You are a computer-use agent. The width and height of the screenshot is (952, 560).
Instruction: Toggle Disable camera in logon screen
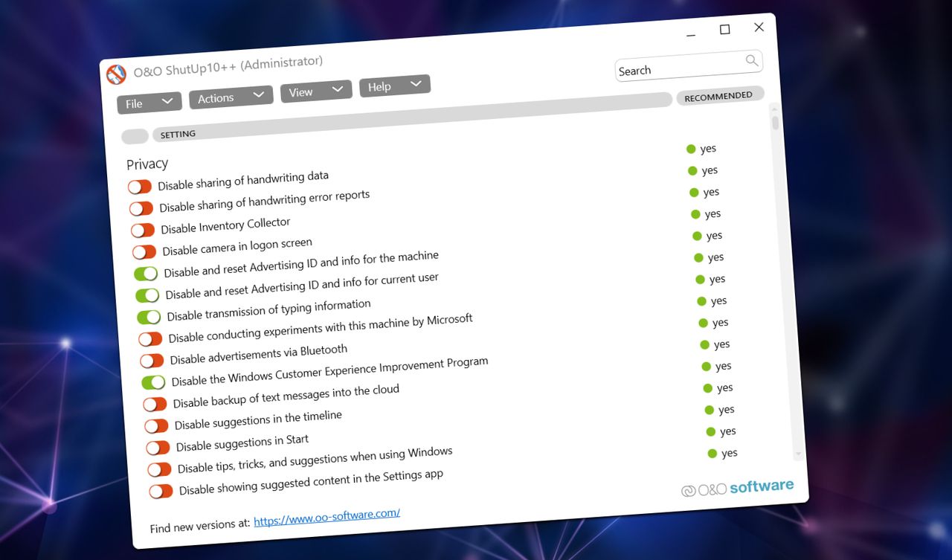[x=144, y=252]
